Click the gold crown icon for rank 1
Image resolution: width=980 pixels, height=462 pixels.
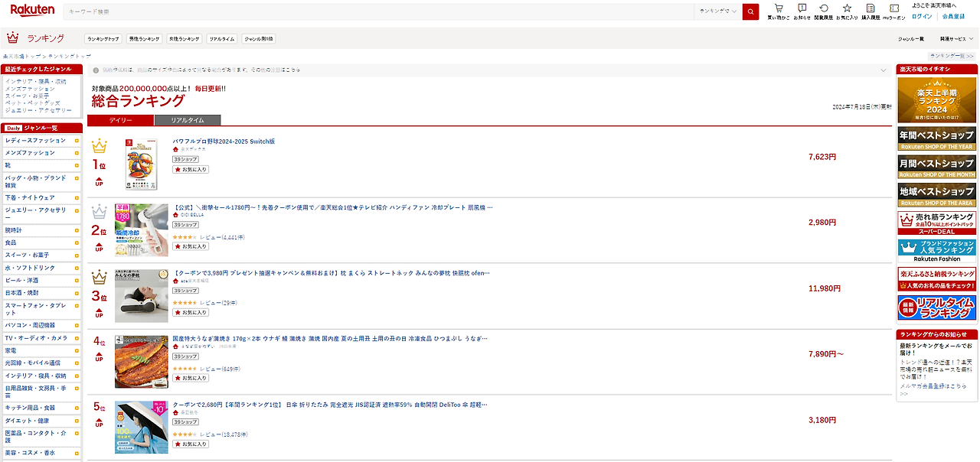100,146
